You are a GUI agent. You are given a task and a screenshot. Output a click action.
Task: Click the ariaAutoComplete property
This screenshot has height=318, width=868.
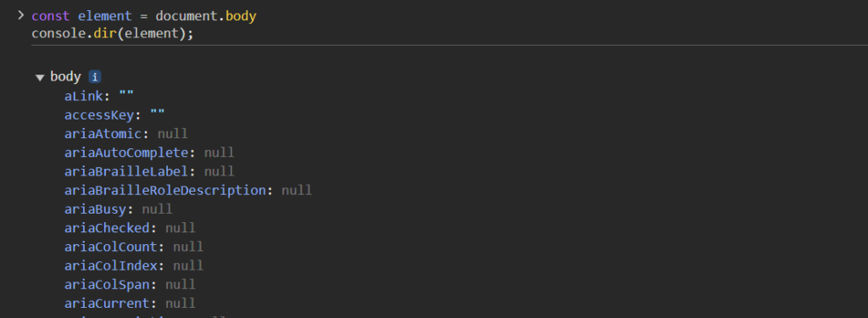(126, 153)
